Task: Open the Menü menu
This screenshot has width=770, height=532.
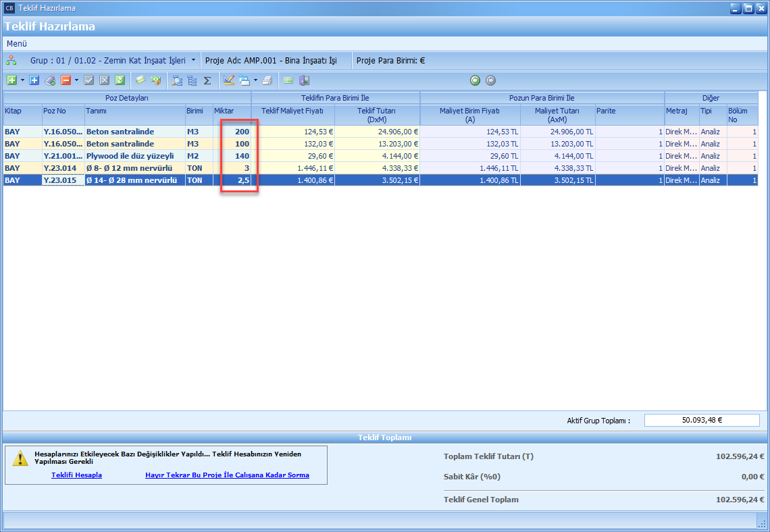Action: [x=17, y=43]
